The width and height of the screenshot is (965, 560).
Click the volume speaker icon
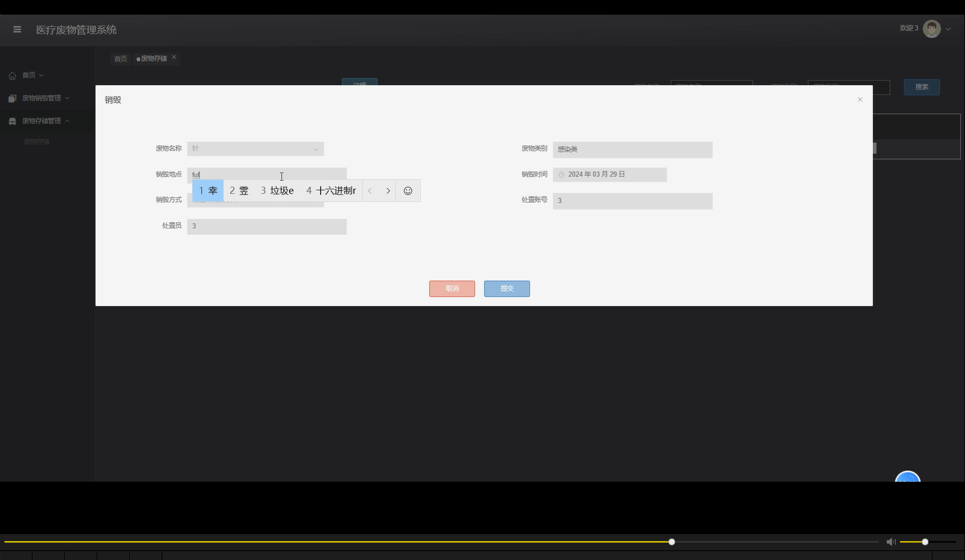891,542
